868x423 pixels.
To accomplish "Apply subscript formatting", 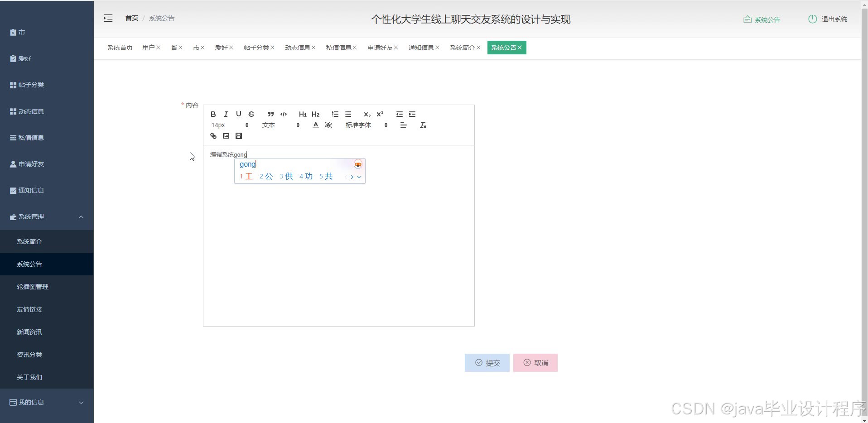I will coord(367,114).
